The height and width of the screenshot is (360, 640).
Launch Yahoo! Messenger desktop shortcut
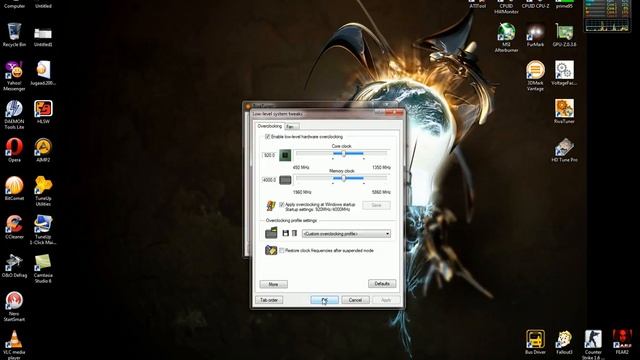coord(14,76)
